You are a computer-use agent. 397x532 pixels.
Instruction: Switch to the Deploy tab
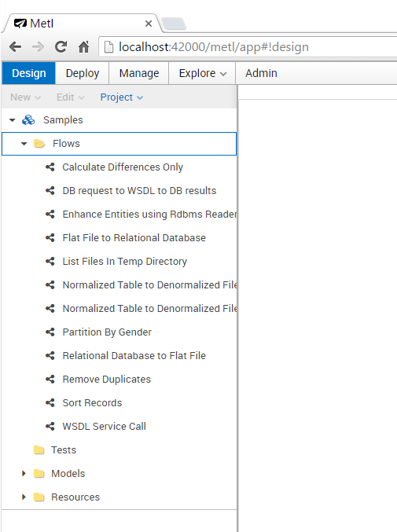click(x=82, y=73)
